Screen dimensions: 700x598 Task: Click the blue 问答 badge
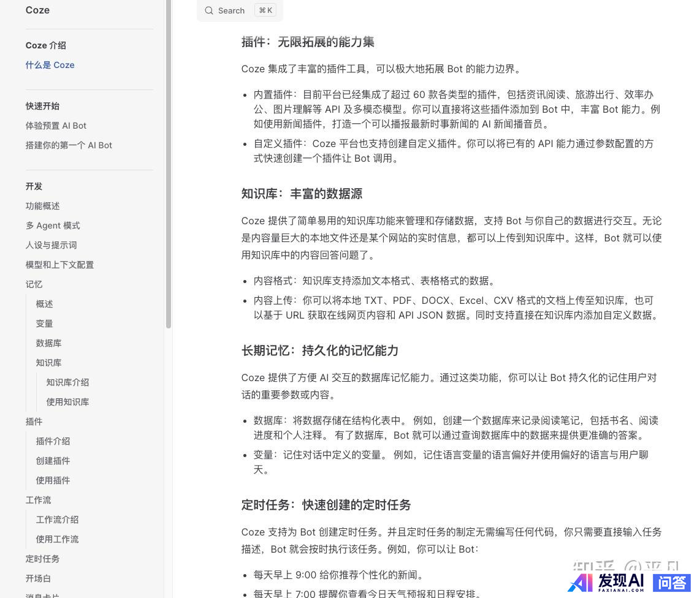[672, 583]
